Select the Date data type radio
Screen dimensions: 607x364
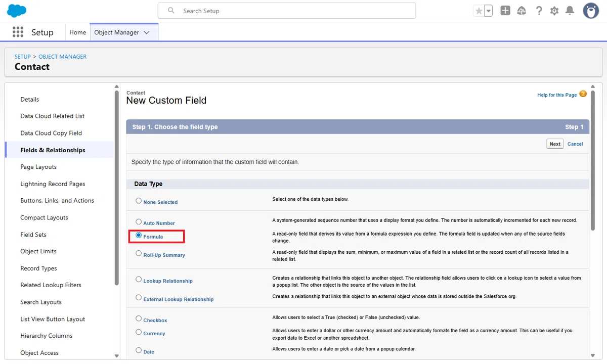pyautogui.click(x=139, y=350)
